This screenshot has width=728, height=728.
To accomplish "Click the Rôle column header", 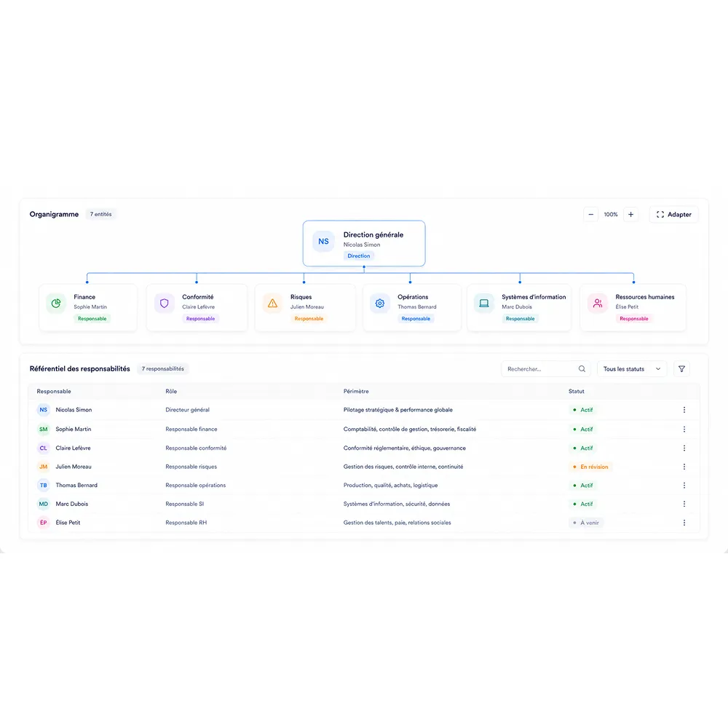I will [171, 392].
